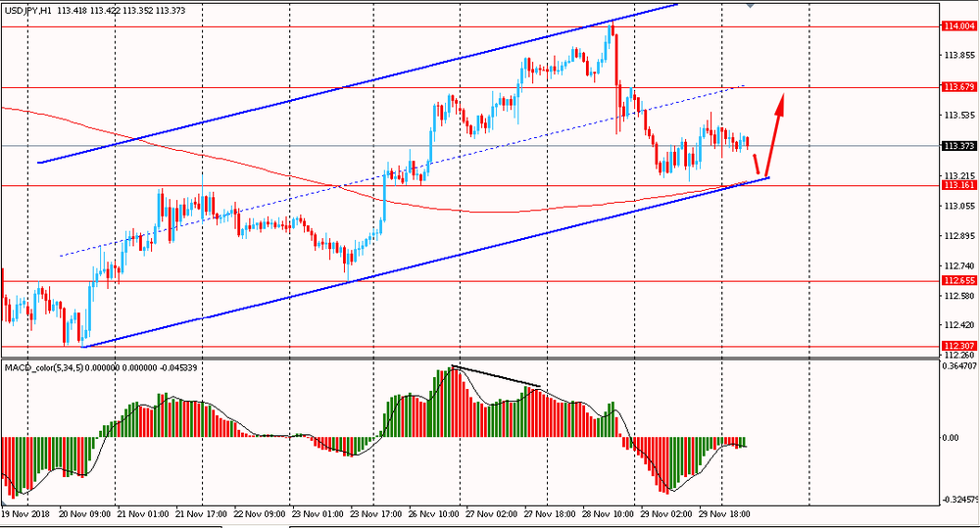Screen dimensions: 980x528
Task: Click the small red downward arrow segment
Action: pos(757,164)
